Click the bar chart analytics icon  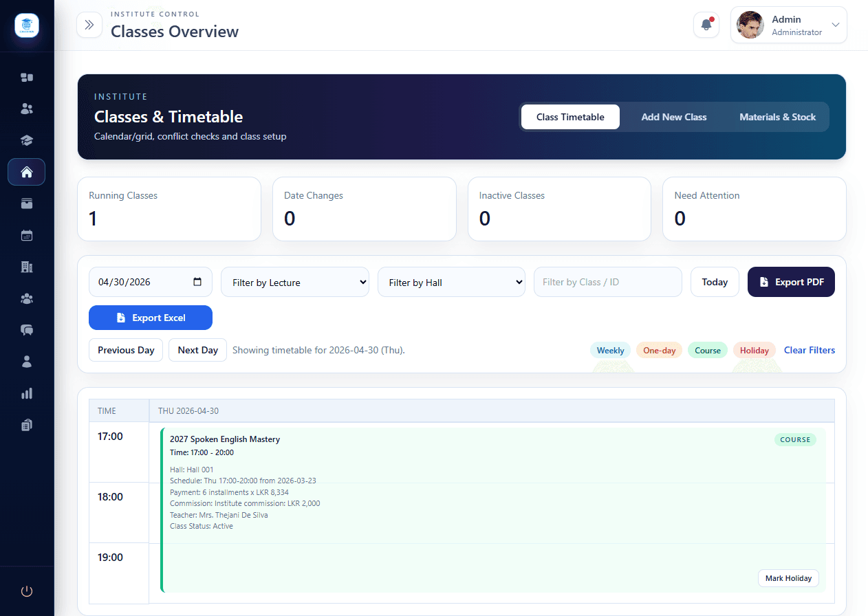27,393
